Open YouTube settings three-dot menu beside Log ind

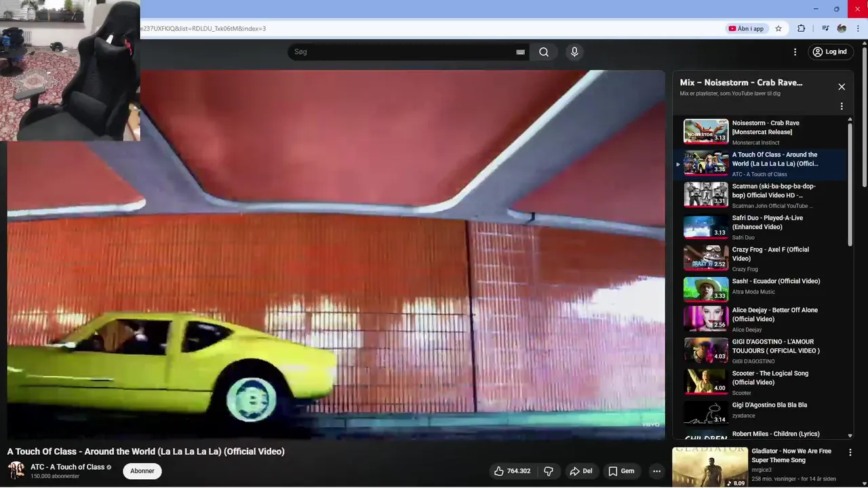(795, 52)
